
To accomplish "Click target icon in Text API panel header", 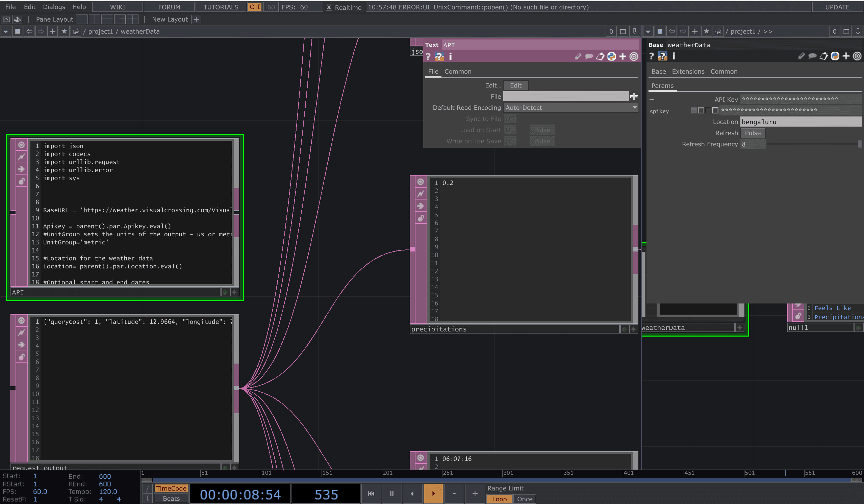I will (634, 56).
